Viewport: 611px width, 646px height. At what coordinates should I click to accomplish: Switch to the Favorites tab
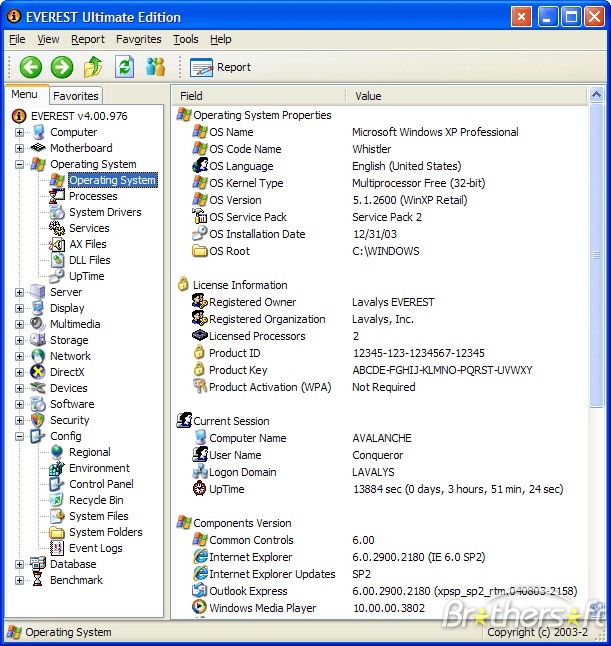pos(76,96)
